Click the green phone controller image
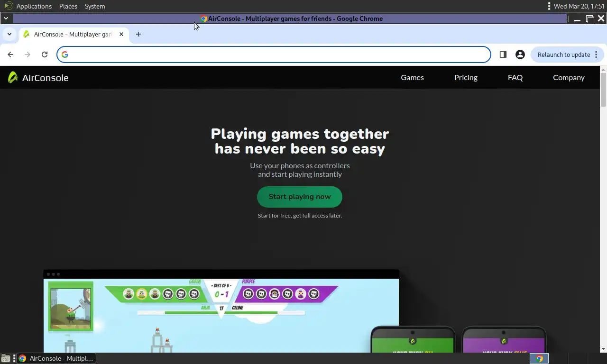 (x=413, y=339)
